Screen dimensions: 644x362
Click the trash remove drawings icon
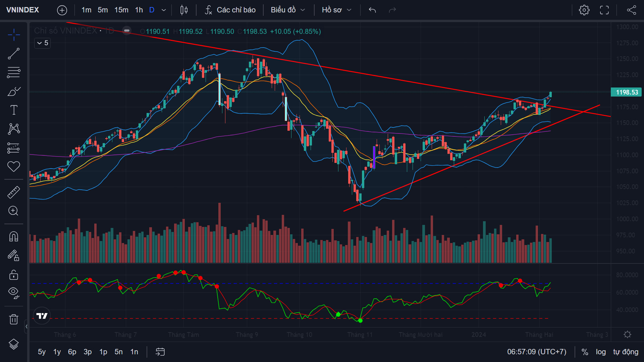tap(14, 319)
